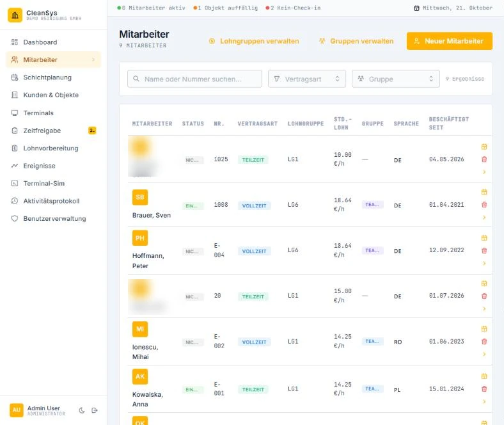Click Gruppen verwalten
Image resolution: width=504 pixels, height=425 pixels.
point(356,41)
